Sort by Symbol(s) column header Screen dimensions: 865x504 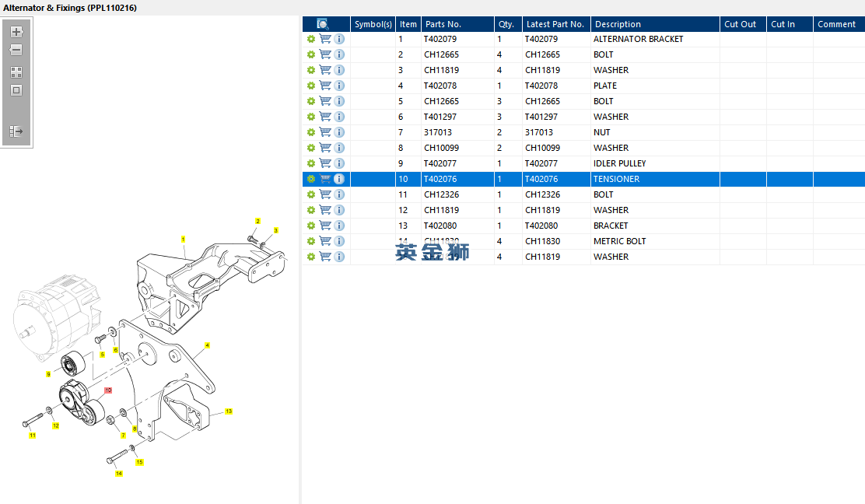[x=373, y=24]
